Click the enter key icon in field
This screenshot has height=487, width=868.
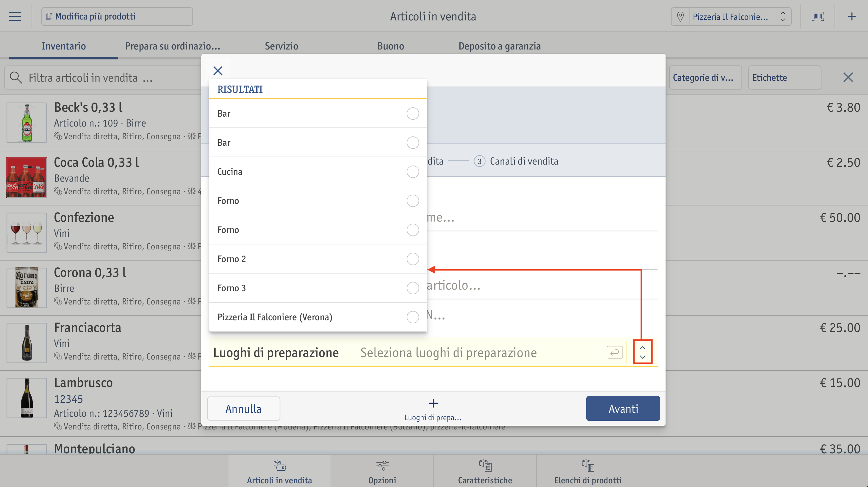(614, 352)
